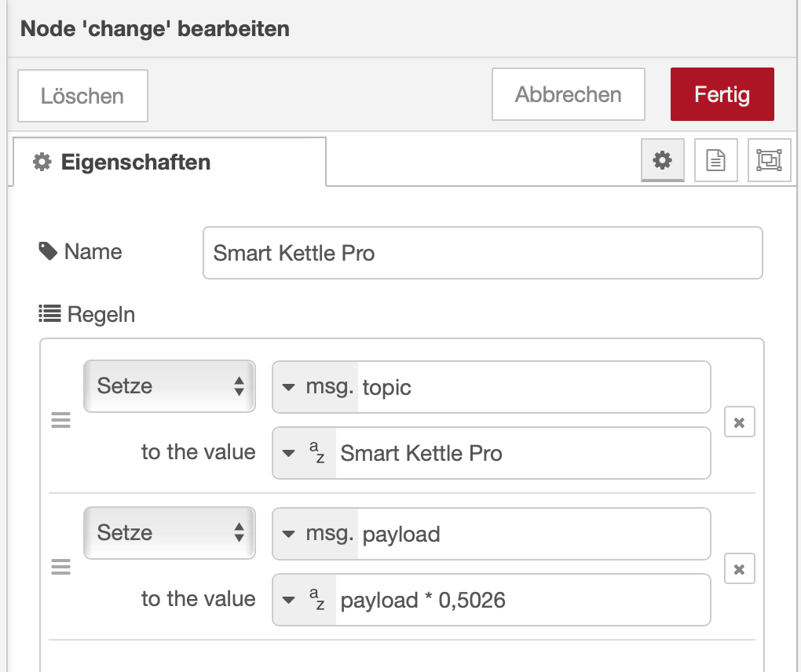This screenshot has width=801, height=672.
Task: Open node description document icon
Action: [x=715, y=161]
